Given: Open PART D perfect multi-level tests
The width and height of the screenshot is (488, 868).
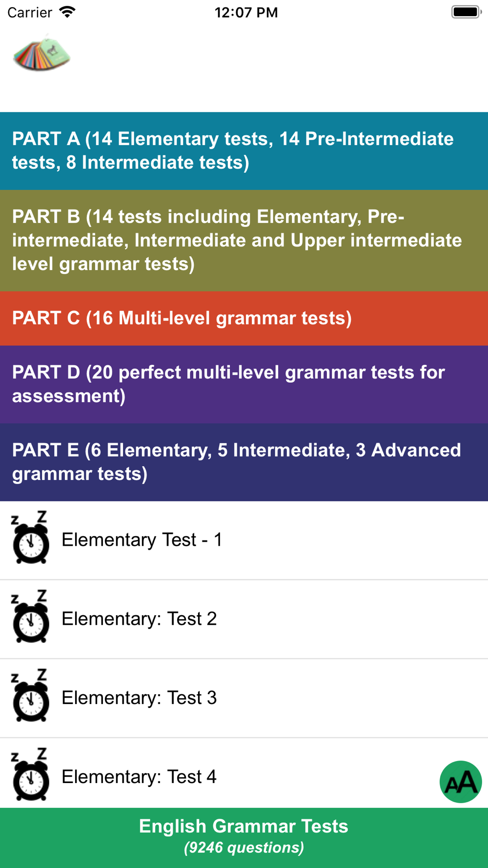Looking at the screenshot, I should click(244, 384).
